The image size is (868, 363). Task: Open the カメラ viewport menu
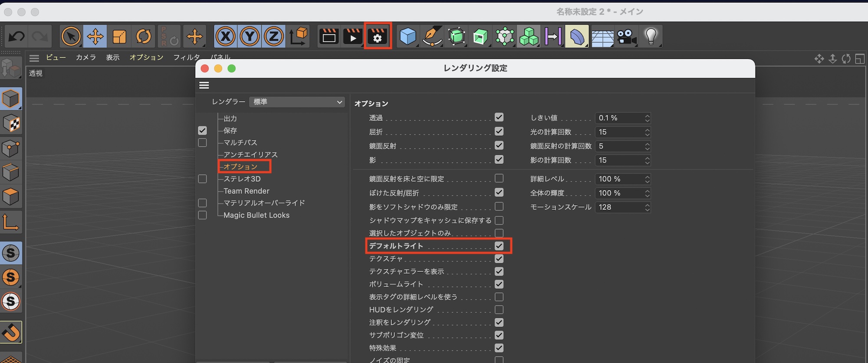(86, 57)
